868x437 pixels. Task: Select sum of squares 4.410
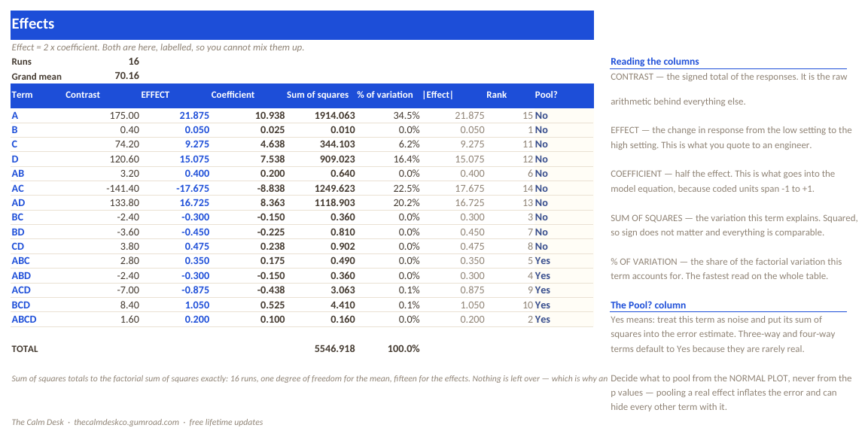coord(343,305)
